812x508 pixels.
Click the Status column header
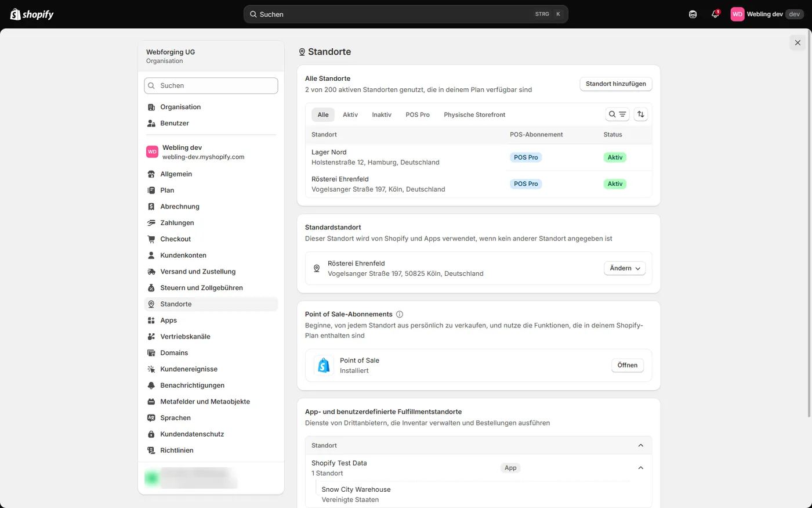(612, 135)
